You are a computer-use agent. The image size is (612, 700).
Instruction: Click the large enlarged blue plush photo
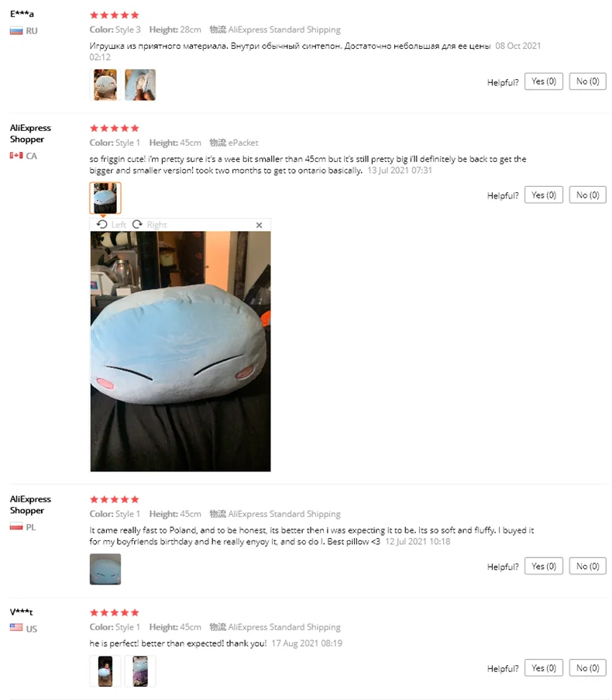(x=181, y=351)
